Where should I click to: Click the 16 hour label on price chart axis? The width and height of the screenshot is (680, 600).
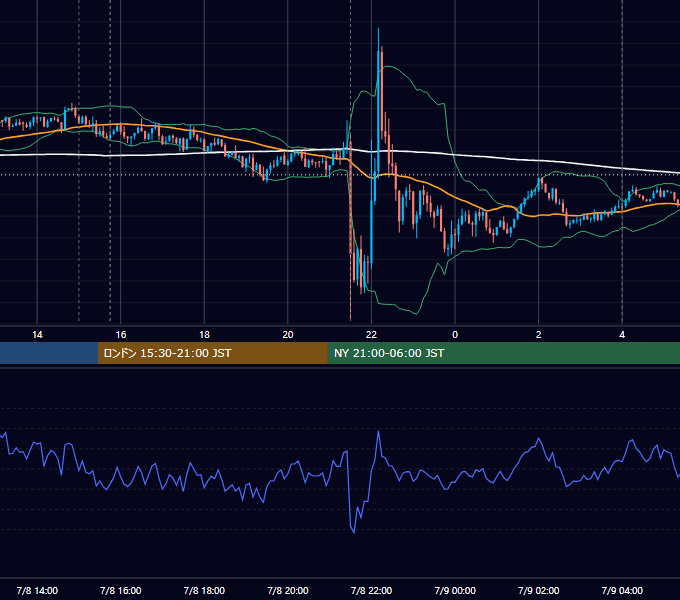(121, 335)
